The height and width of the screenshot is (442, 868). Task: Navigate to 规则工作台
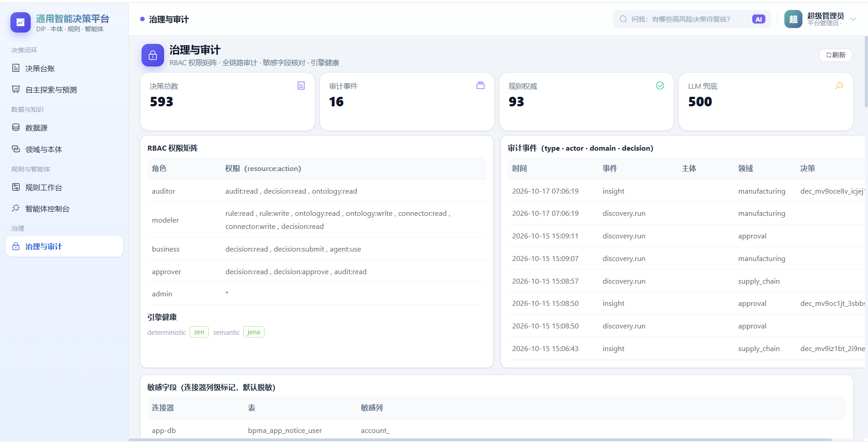click(64, 187)
